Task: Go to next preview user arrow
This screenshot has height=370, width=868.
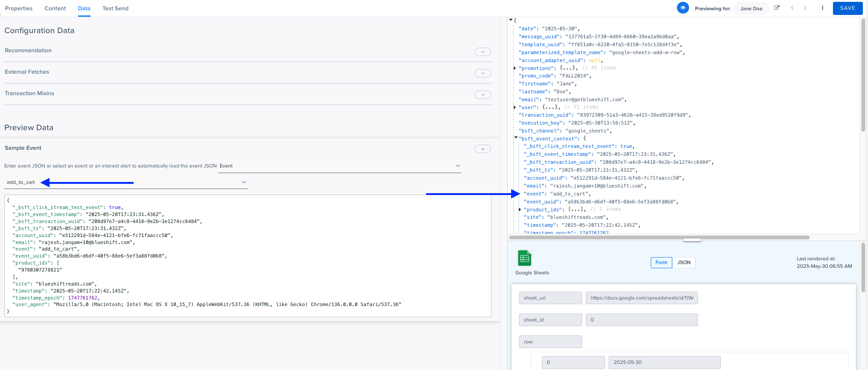Action: (805, 8)
